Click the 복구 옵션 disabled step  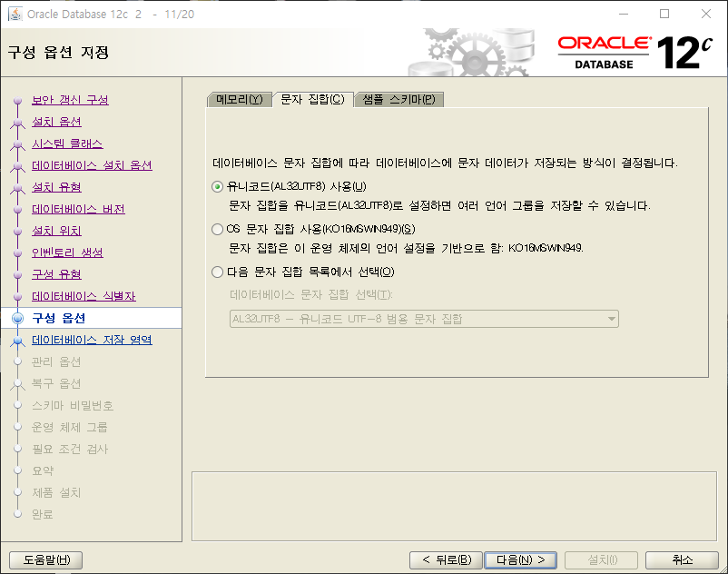point(56,383)
